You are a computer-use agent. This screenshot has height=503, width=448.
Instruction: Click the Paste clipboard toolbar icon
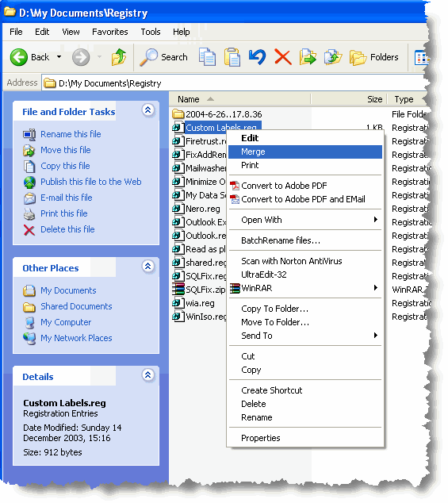click(232, 57)
